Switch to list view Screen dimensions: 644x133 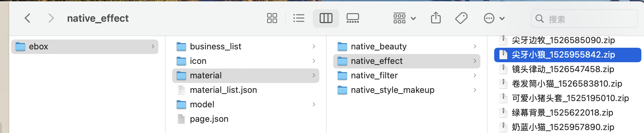298,18
